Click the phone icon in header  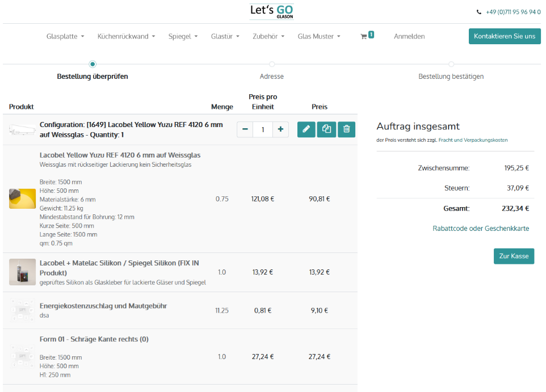(479, 12)
